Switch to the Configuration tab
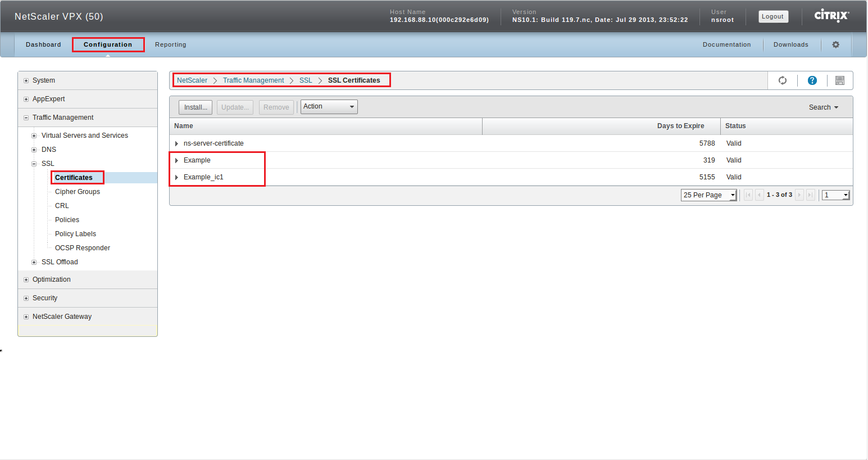This screenshot has height=460, width=868. tap(108, 44)
